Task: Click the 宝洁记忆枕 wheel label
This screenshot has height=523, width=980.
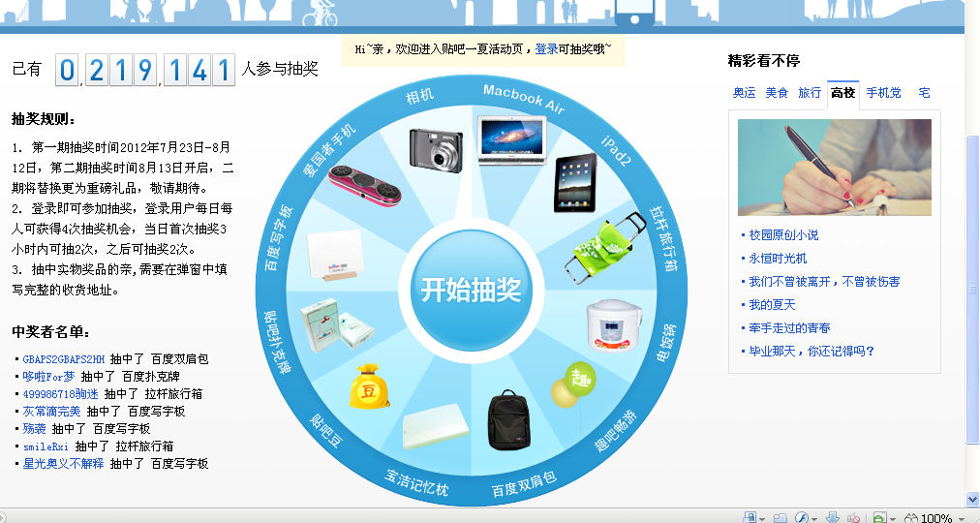Action: point(416,481)
